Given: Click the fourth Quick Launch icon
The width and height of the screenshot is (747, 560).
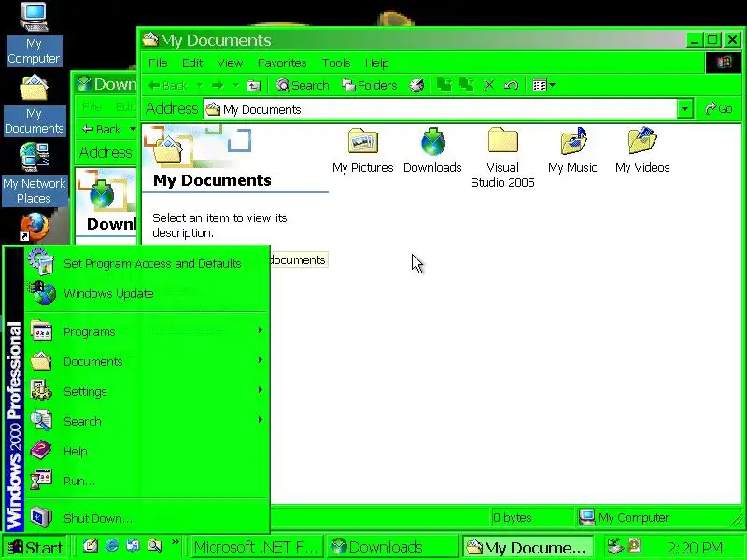Looking at the screenshot, I should (x=155, y=545).
